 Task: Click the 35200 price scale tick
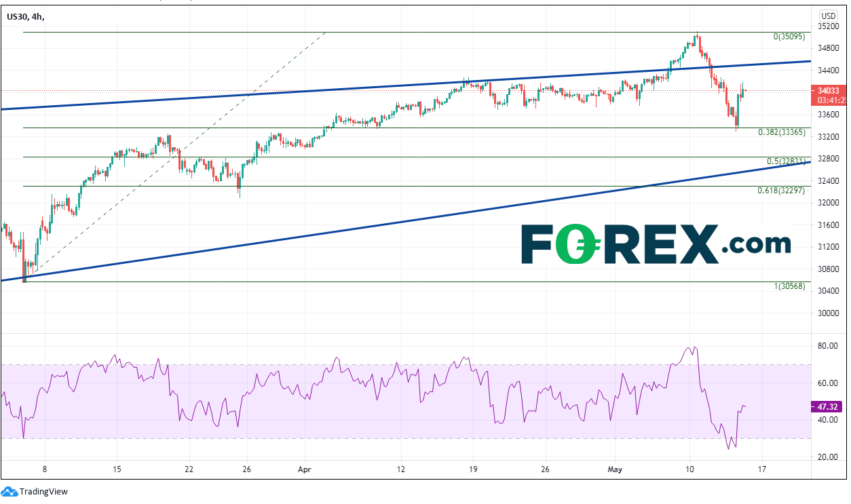(x=827, y=26)
